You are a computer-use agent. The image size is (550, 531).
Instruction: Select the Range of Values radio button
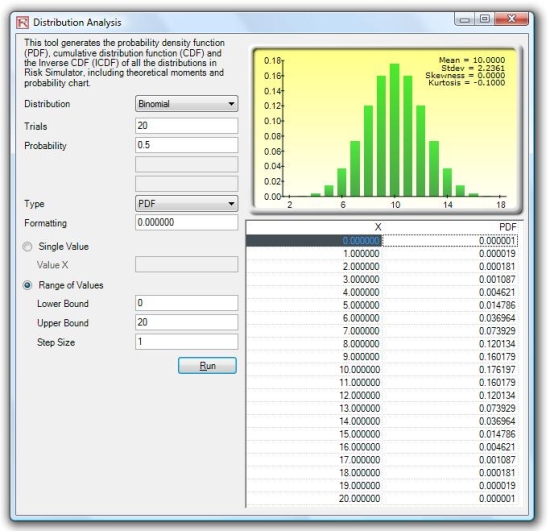[27, 285]
